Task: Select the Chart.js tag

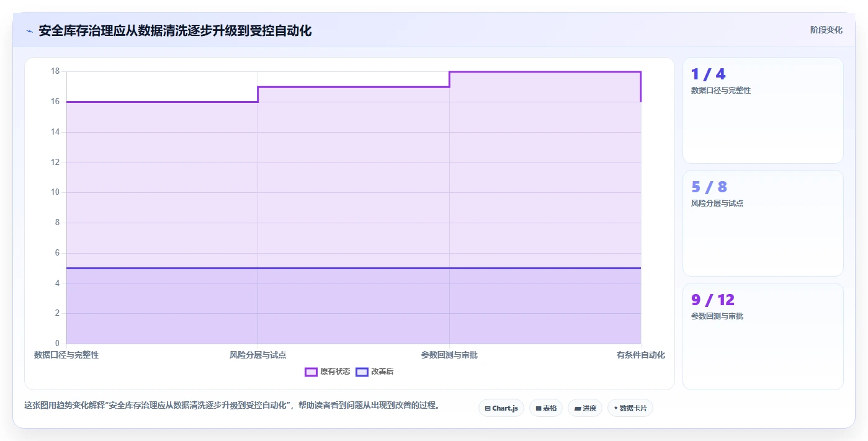Action: (501, 408)
